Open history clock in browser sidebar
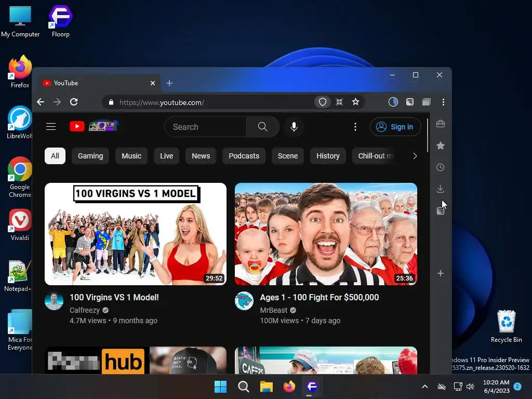532x399 pixels. [441, 167]
